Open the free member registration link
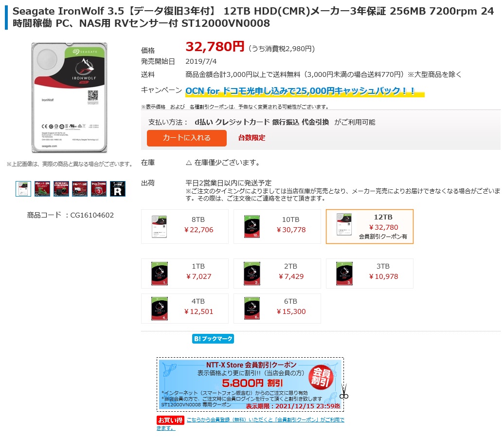This screenshot has width=504, height=438. pyautogui.click(x=251, y=423)
